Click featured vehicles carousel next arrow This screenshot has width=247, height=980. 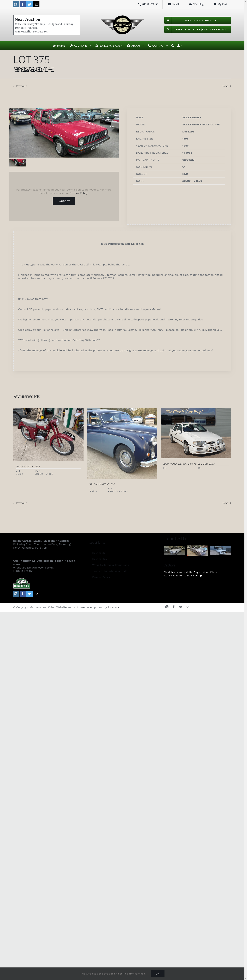tap(228, 550)
